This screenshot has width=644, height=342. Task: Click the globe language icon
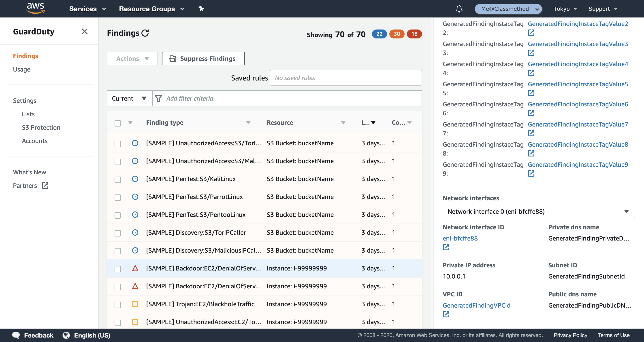pos(66,335)
